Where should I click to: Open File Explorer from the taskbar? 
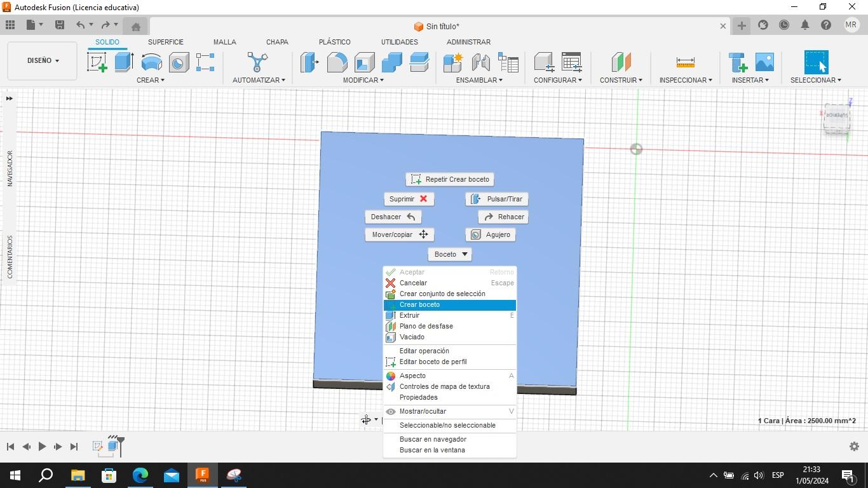[x=78, y=475]
